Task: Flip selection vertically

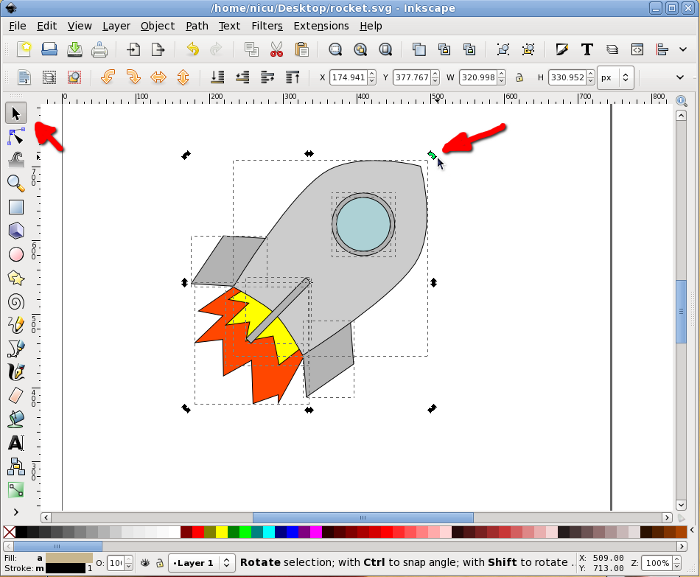Action: click(183, 77)
